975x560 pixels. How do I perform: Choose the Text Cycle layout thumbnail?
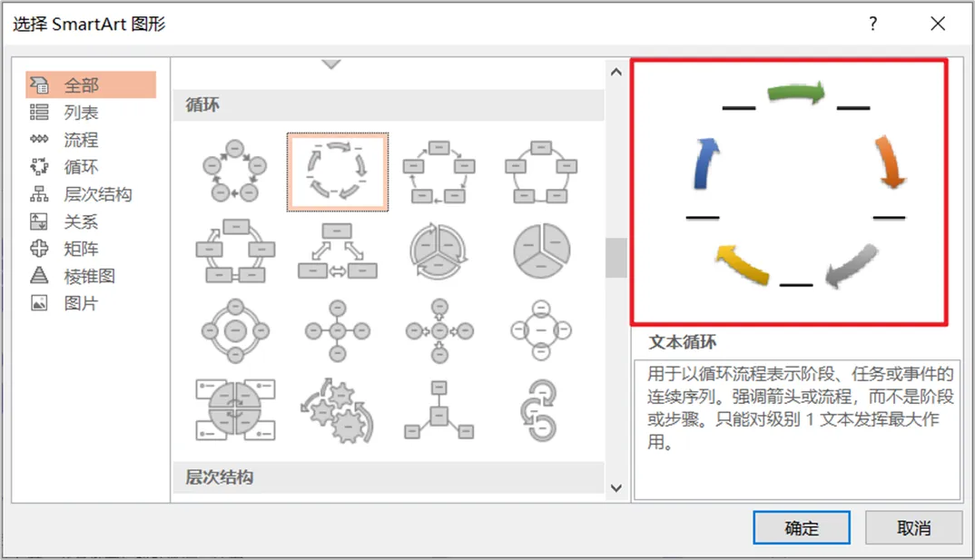[x=338, y=172]
